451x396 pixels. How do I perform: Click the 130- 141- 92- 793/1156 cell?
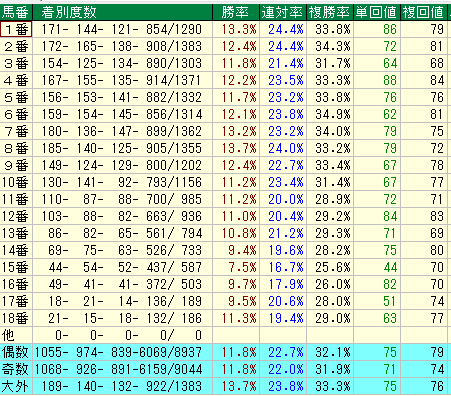point(123,182)
